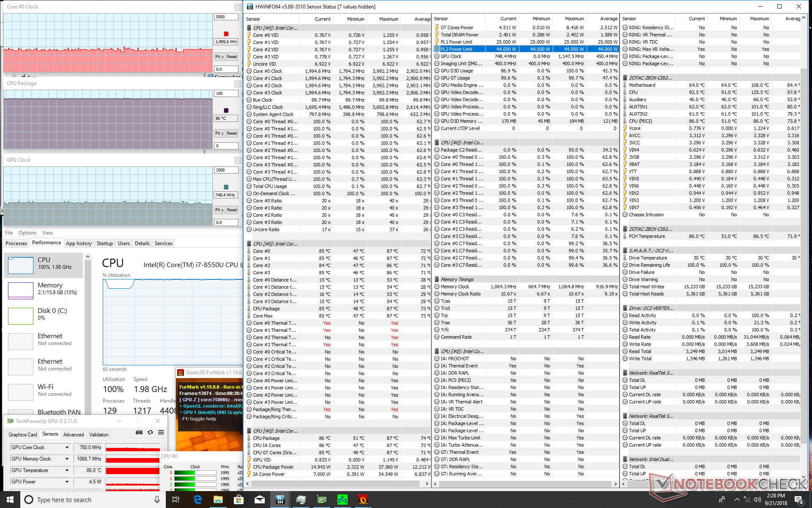Open Options menu in Task Manager
The height and width of the screenshot is (508, 812).
(27, 233)
